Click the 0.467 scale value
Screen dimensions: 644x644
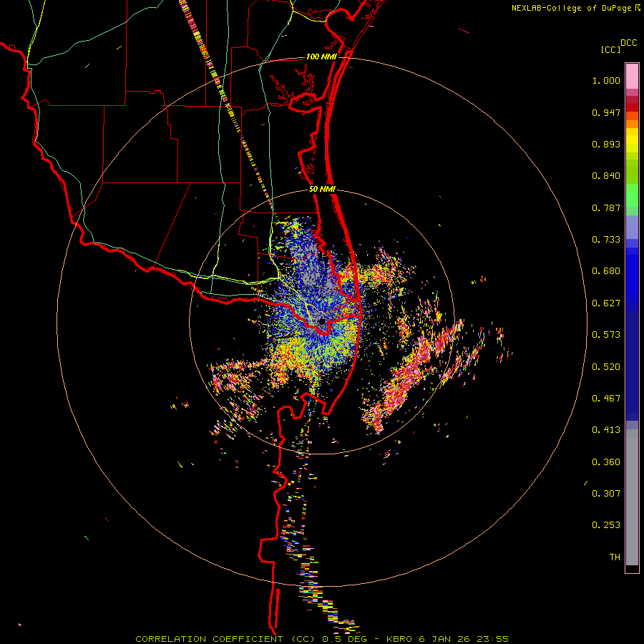[x=606, y=399]
